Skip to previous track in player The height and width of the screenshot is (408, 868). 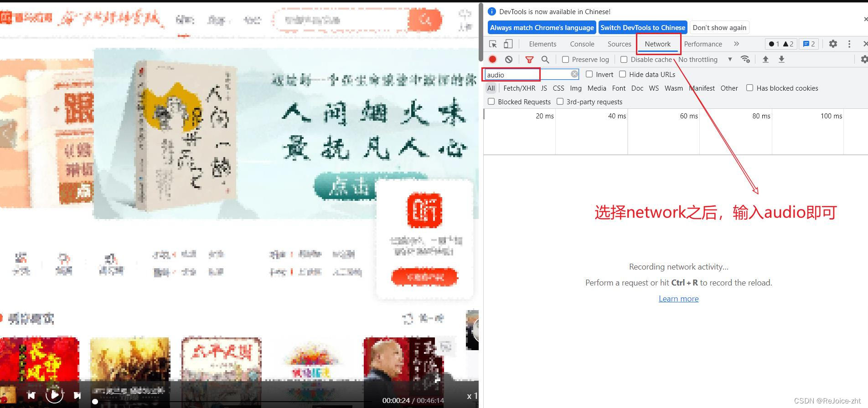point(31,395)
